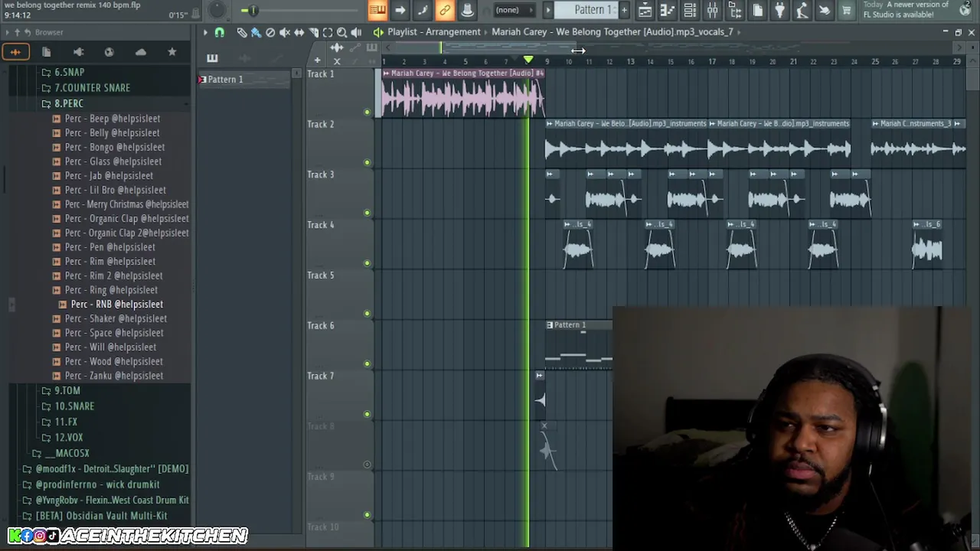Open the Channel rack view button
The image size is (980, 551).
[x=690, y=10]
